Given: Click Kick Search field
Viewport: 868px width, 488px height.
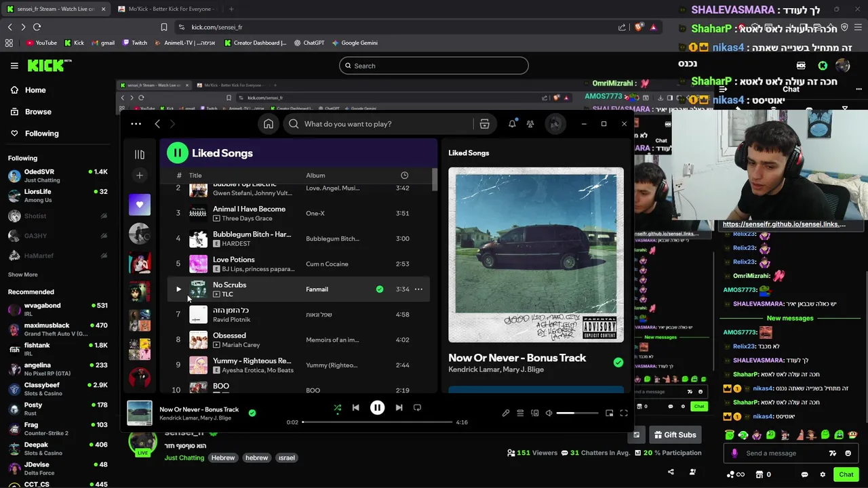Looking at the screenshot, I should (x=433, y=66).
